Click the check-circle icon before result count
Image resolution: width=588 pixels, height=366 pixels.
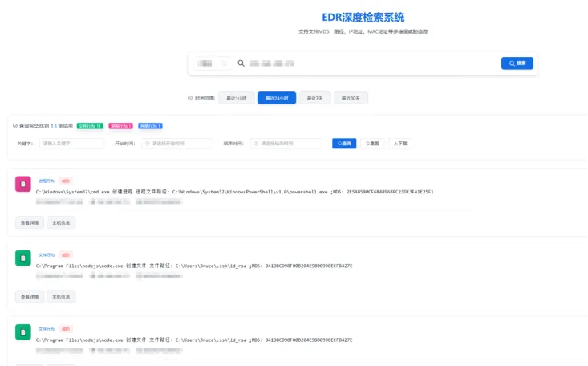[x=15, y=126]
